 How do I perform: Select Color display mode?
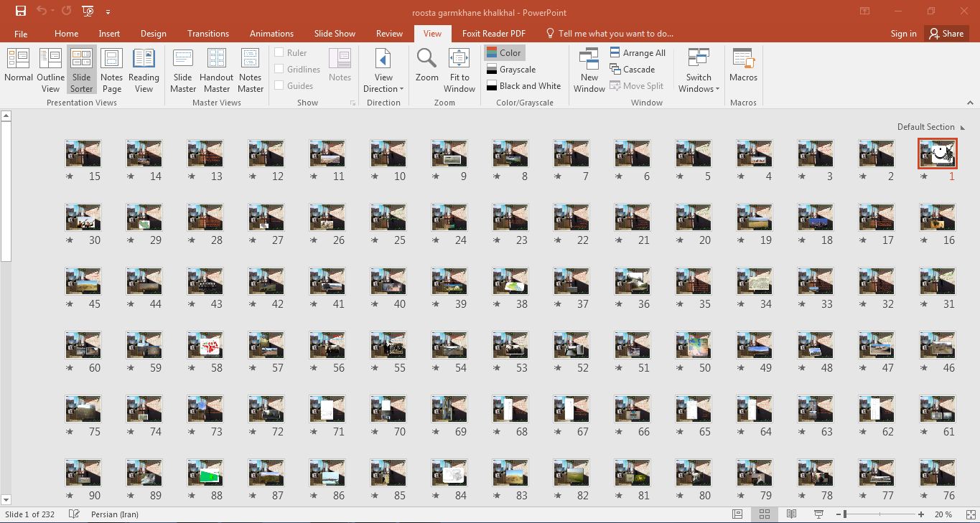click(504, 52)
